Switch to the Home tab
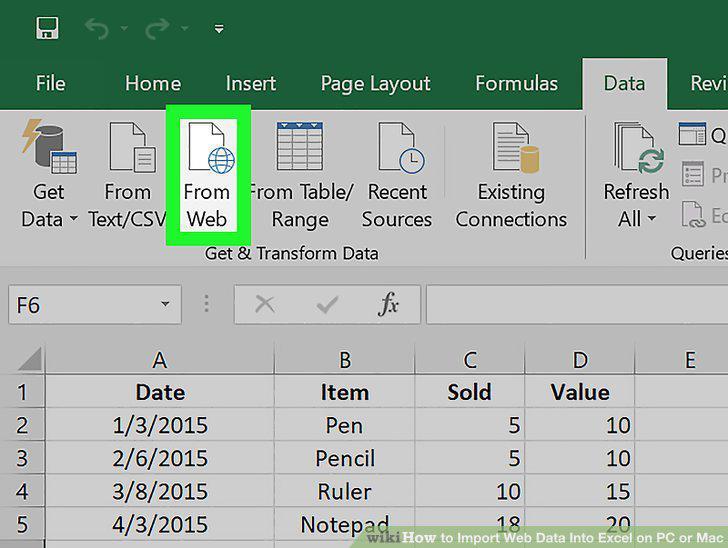The height and width of the screenshot is (548, 728). click(x=153, y=84)
